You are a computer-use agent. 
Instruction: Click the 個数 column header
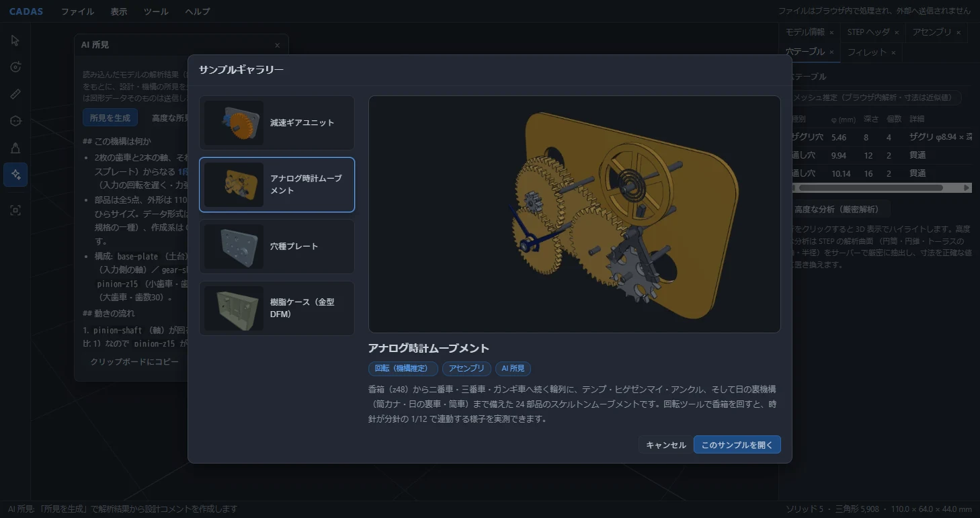click(894, 119)
